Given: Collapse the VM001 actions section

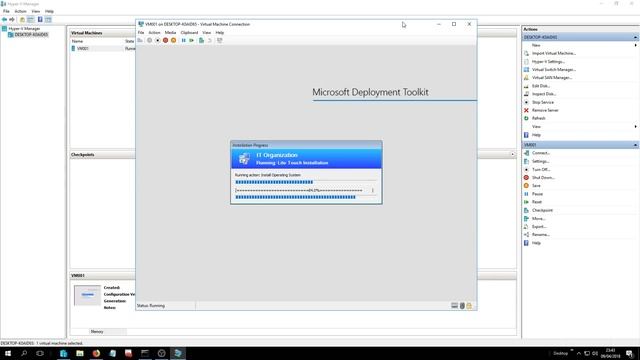Looking at the screenshot, I should tap(635, 145).
